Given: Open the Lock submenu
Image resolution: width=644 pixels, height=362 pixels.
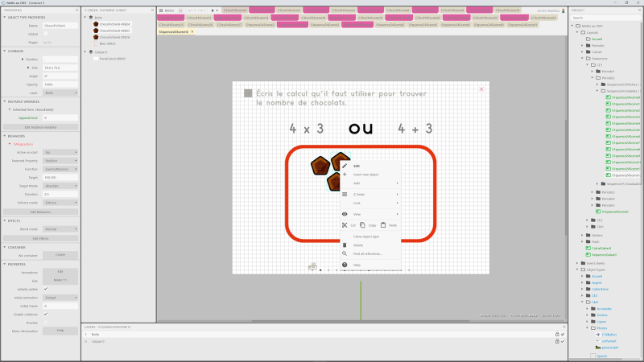Looking at the screenshot, I should click(370, 203).
